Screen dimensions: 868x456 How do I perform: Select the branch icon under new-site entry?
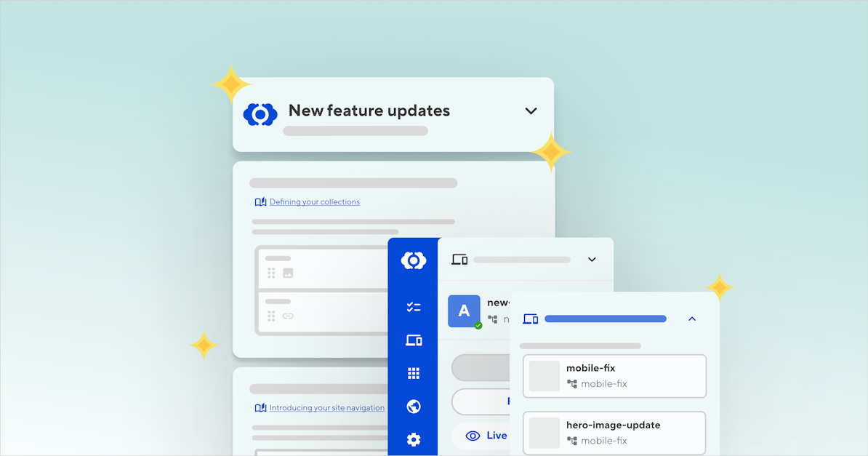click(x=493, y=321)
